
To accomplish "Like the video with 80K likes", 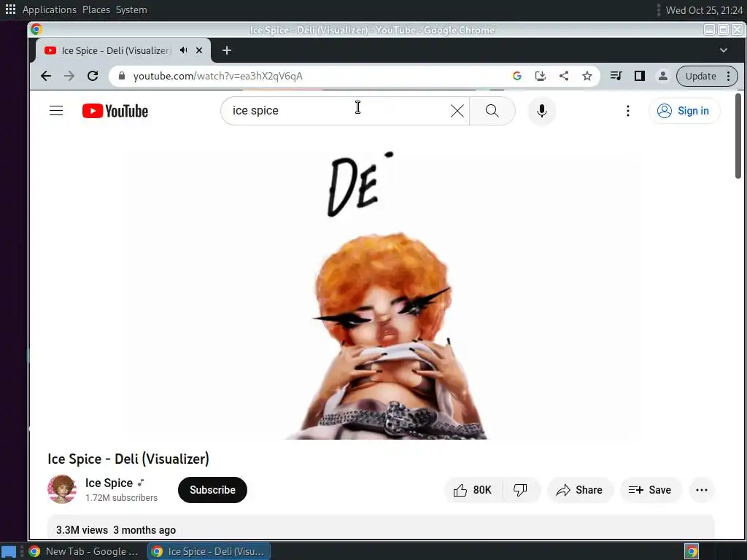I will coord(473,490).
